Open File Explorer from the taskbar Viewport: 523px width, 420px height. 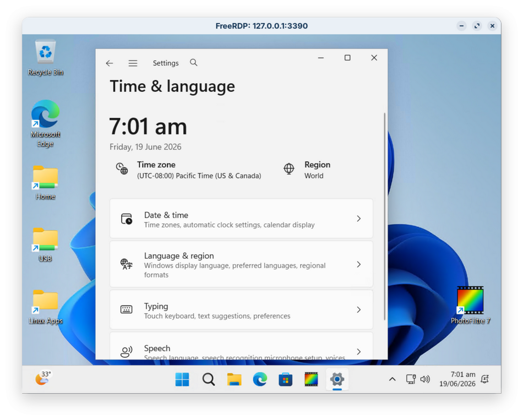234,379
